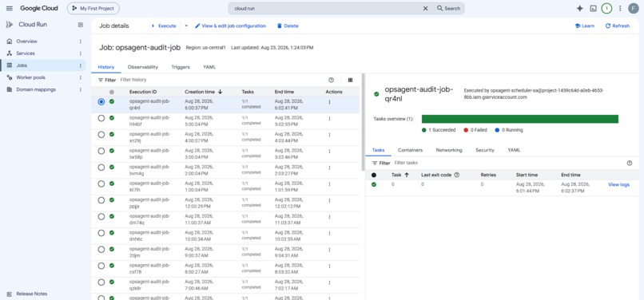644x300 pixels.
Task: Click View & edit job configuration
Action: point(230,26)
